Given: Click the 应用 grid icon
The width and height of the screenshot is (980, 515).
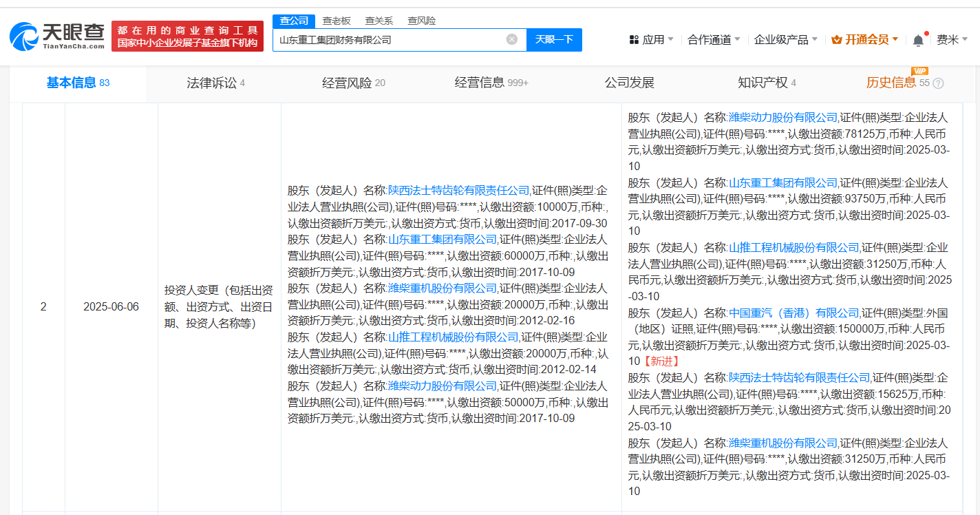Looking at the screenshot, I should (x=634, y=40).
